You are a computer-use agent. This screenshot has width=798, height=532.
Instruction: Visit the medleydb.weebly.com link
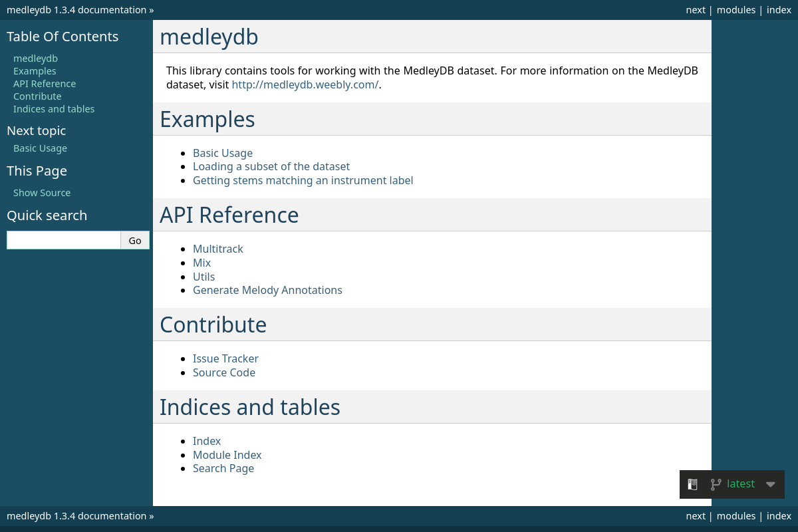[305, 84]
